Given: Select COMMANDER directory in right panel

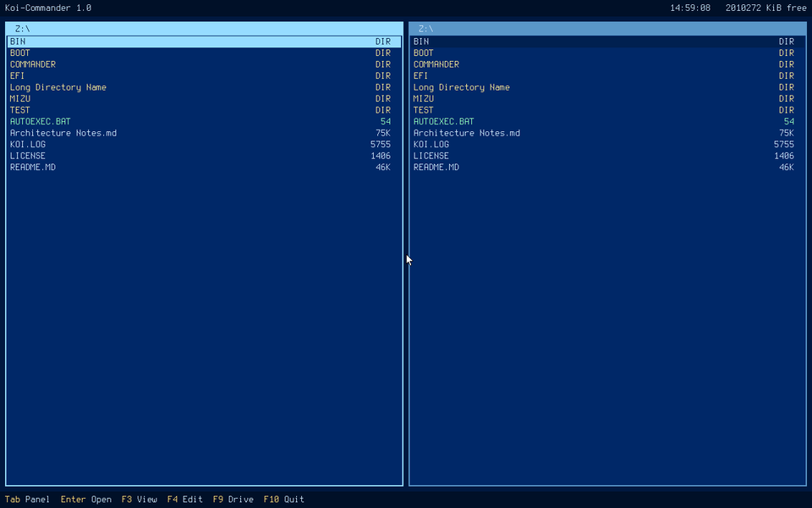Looking at the screenshot, I should [x=607, y=64].
